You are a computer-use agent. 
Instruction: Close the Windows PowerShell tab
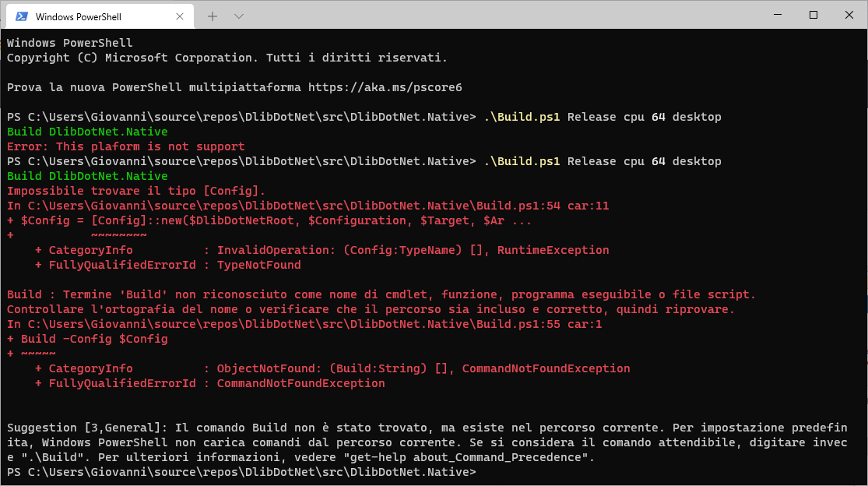(x=180, y=15)
